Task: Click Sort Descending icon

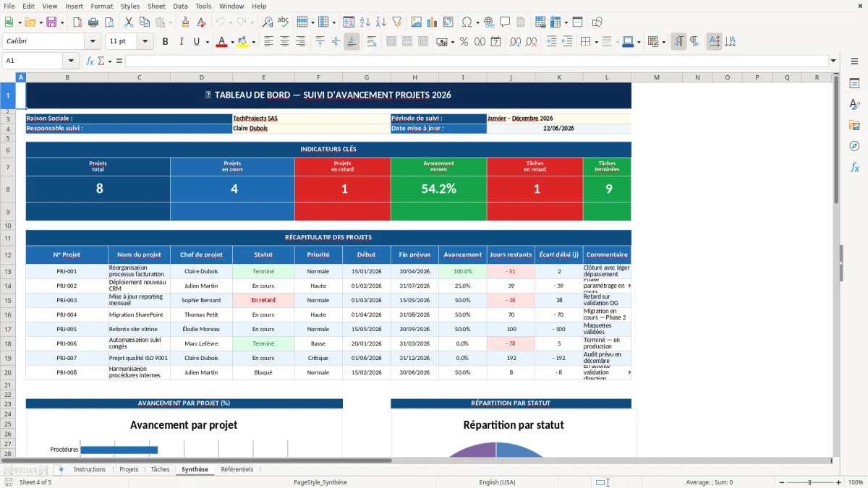Action: coord(381,22)
